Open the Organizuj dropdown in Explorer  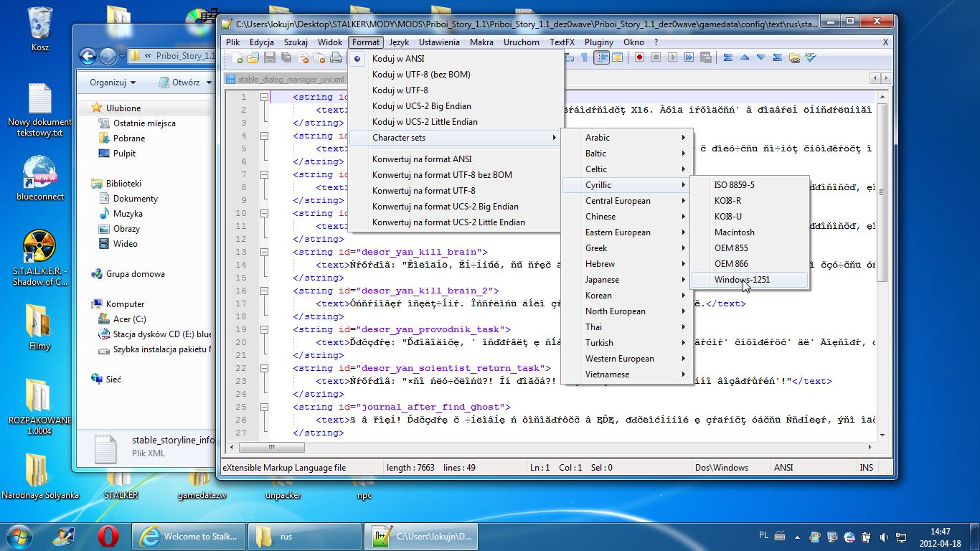pos(113,83)
